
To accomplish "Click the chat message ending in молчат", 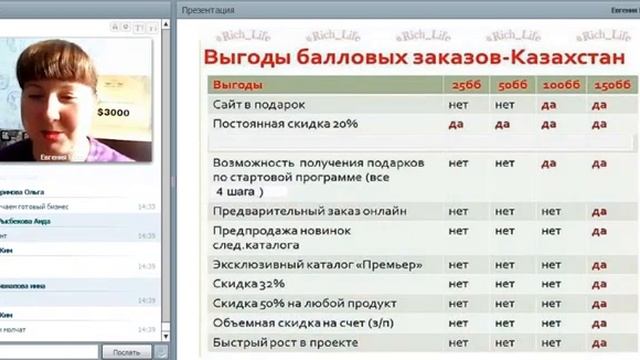I will click(x=13, y=329).
